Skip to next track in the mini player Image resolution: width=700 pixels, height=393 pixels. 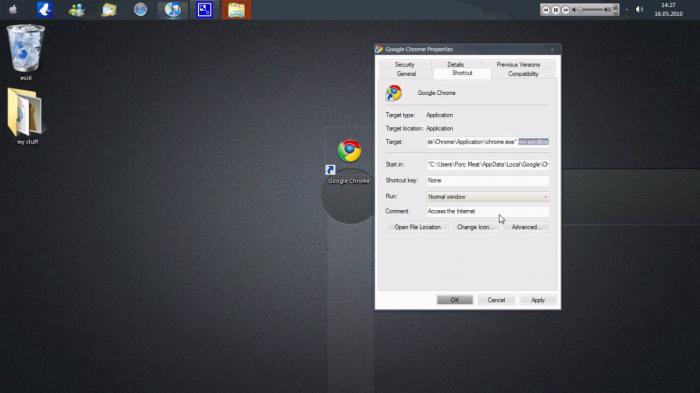(x=565, y=10)
